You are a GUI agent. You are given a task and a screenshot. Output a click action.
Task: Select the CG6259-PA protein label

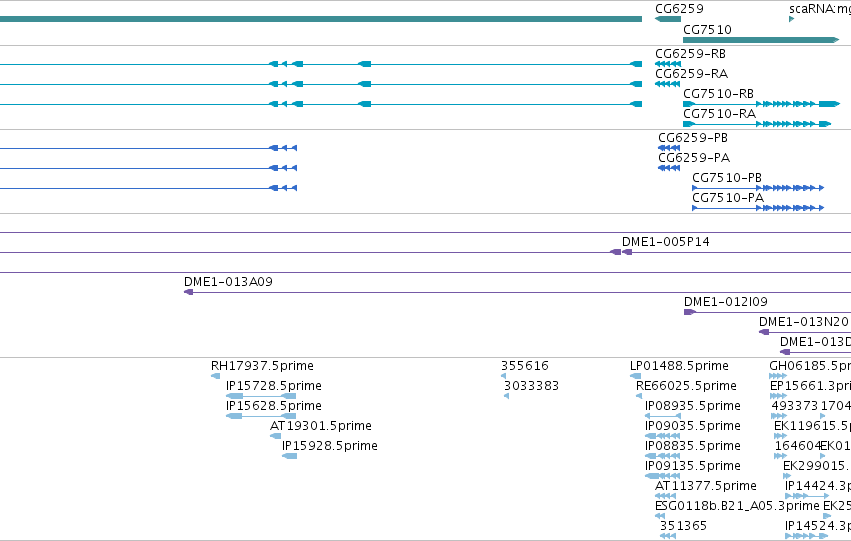coord(694,158)
